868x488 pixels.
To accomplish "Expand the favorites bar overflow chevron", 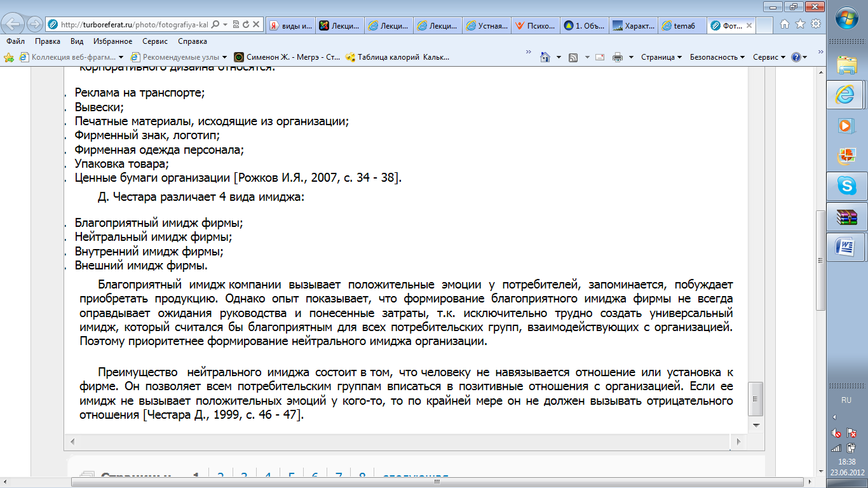I will (529, 52).
